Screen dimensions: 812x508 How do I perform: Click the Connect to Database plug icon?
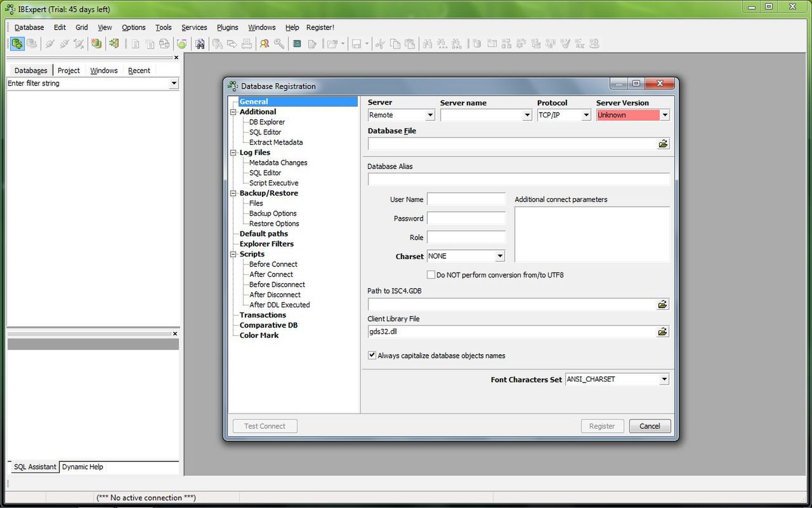(49, 44)
